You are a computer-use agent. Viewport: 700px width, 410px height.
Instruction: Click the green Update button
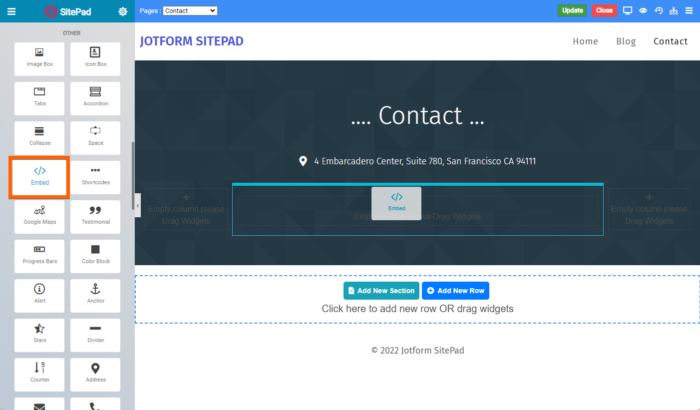tap(572, 11)
